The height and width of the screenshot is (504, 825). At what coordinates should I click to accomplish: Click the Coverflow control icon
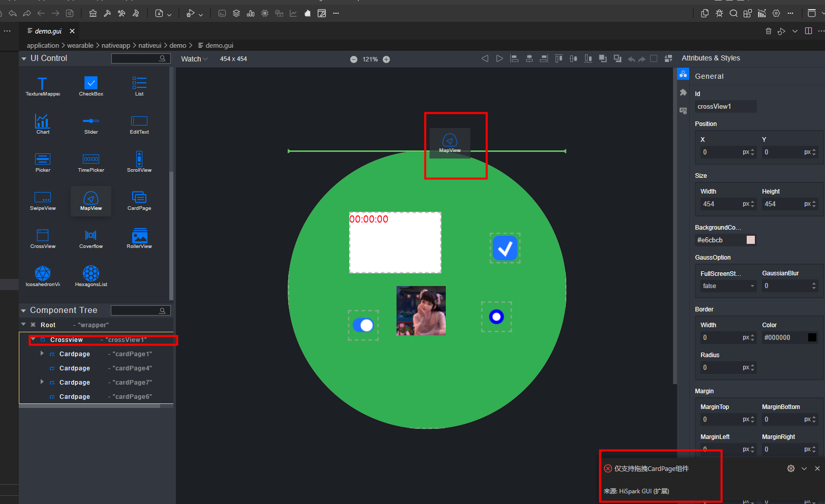[91, 236]
